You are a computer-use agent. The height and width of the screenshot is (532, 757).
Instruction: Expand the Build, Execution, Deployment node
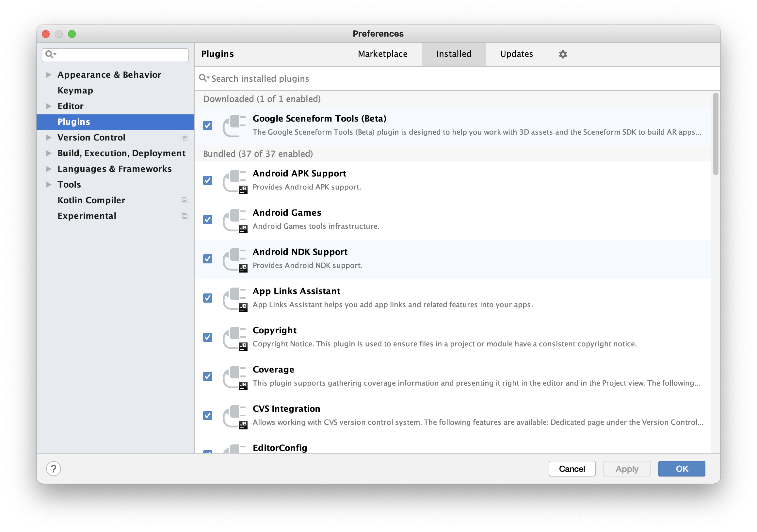click(49, 153)
